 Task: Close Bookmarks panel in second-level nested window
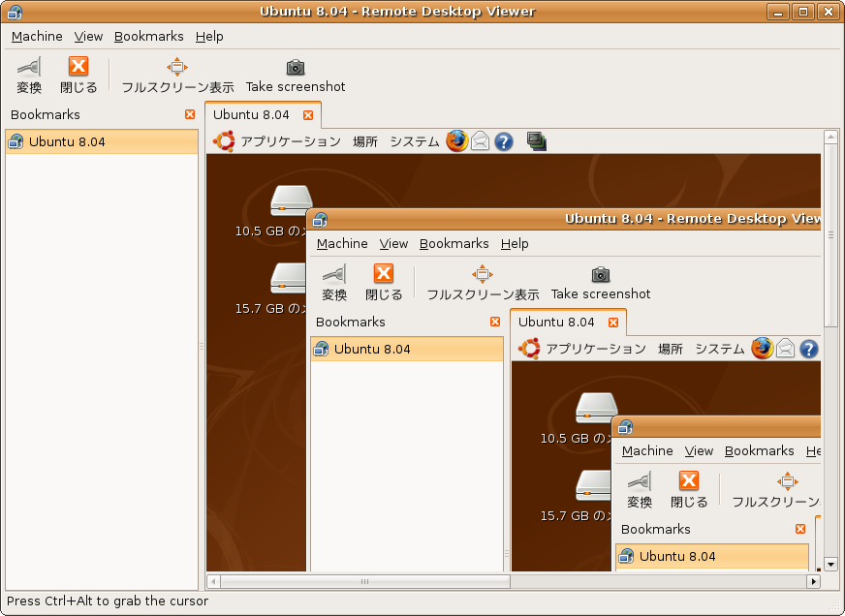click(x=495, y=322)
